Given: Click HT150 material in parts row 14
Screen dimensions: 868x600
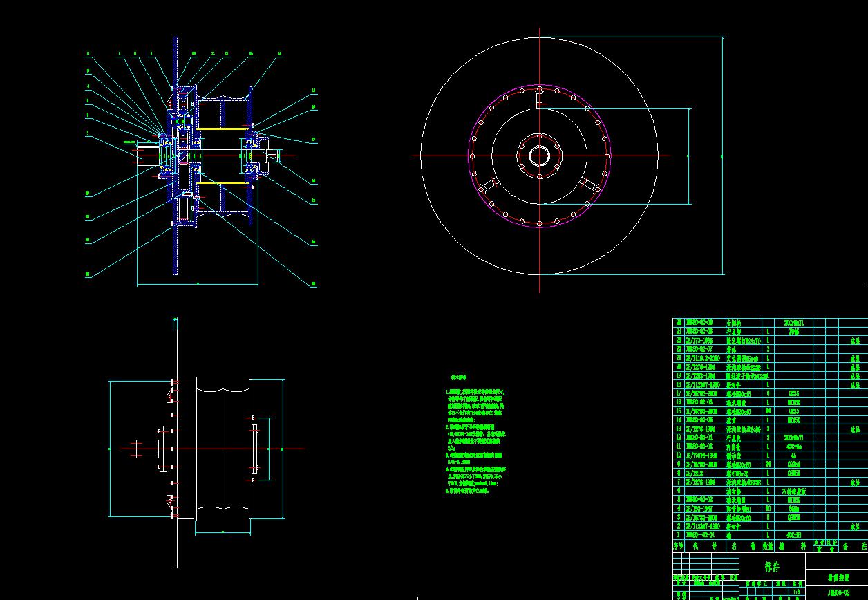Looking at the screenshot, I should pyautogui.click(x=794, y=420).
